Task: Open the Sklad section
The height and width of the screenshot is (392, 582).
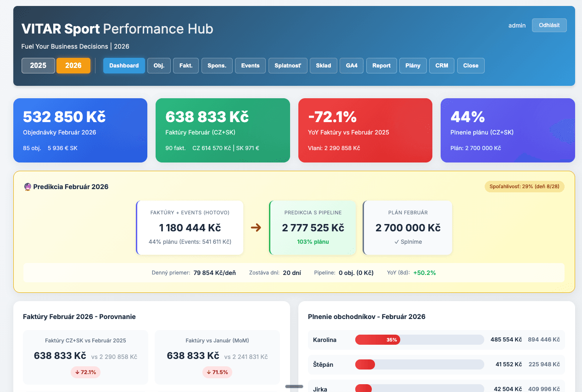Action: point(323,65)
